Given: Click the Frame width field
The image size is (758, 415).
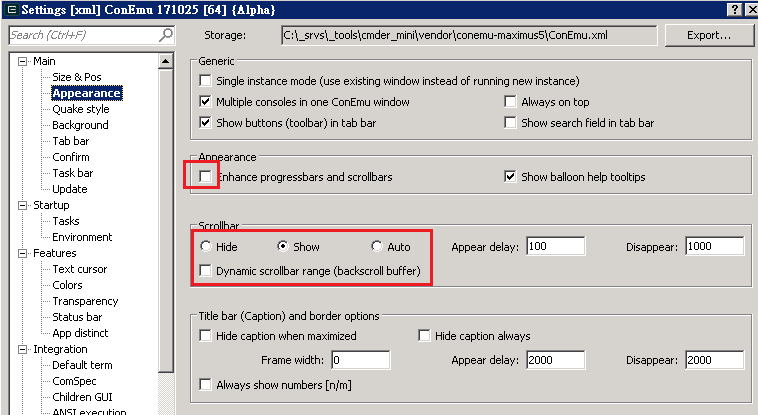Looking at the screenshot, I should [361, 360].
